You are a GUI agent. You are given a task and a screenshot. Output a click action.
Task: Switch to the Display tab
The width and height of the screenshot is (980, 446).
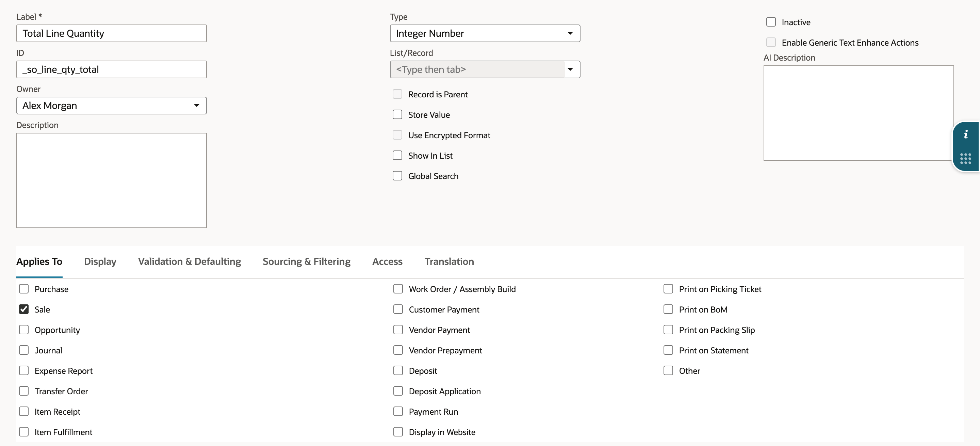(x=100, y=261)
